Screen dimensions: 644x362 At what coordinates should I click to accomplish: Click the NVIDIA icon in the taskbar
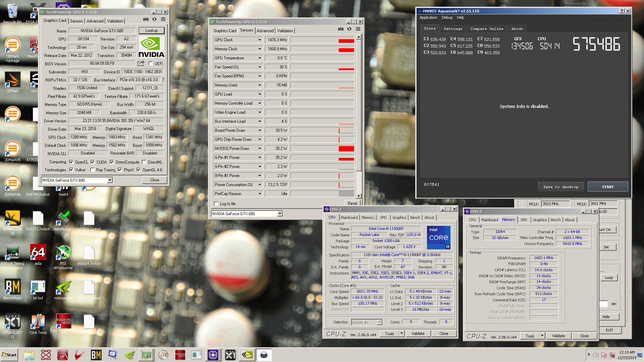point(247,355)
